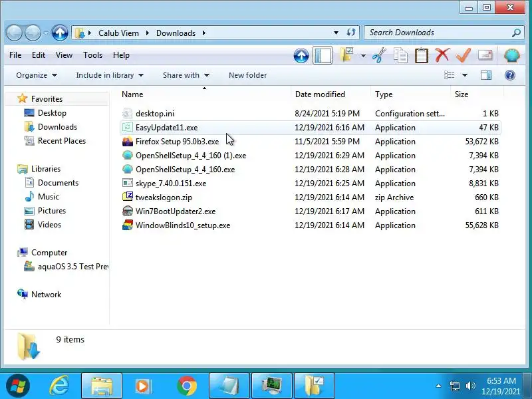Viewport: 532px width, 399px height.
Task: Open recent pages dropdown beside Forward button
Action: click(x=46, y=33)
